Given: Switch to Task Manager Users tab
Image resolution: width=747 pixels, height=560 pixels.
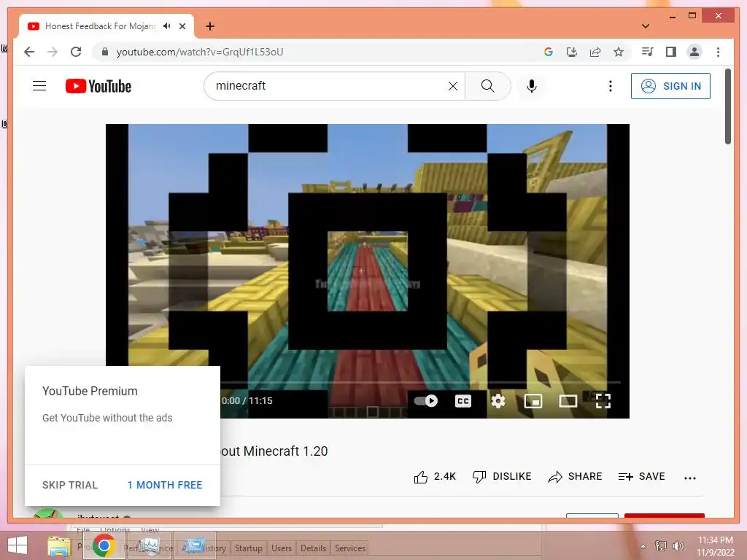Looking at the screenshot, I should (281, 548).
